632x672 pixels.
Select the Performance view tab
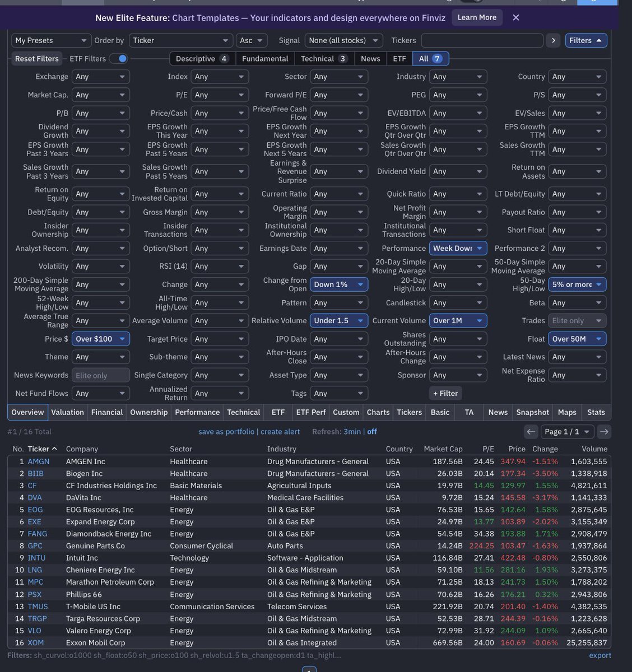point(197,412)
